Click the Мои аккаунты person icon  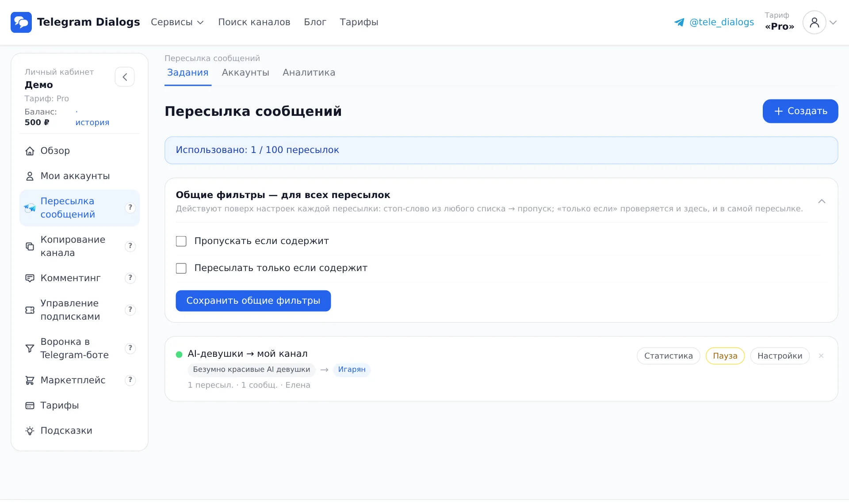(30, 176)
